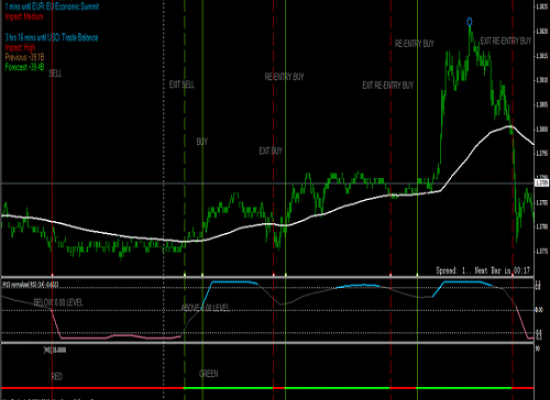The height and width of the screenshot is (400, 550).
Task: Select the ABOVE 0.00 LEVEL annotation
Action: tap(206, 308)
